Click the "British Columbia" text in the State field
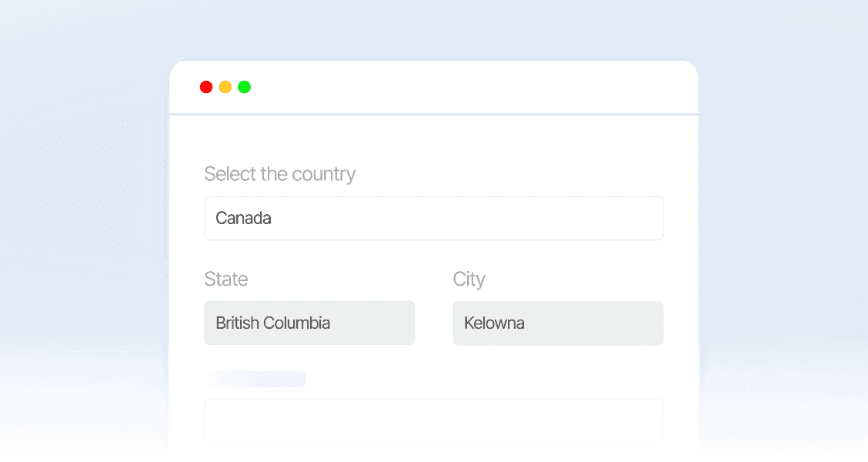The height and width of the screenshot is (462, 868). pos(273,323)
